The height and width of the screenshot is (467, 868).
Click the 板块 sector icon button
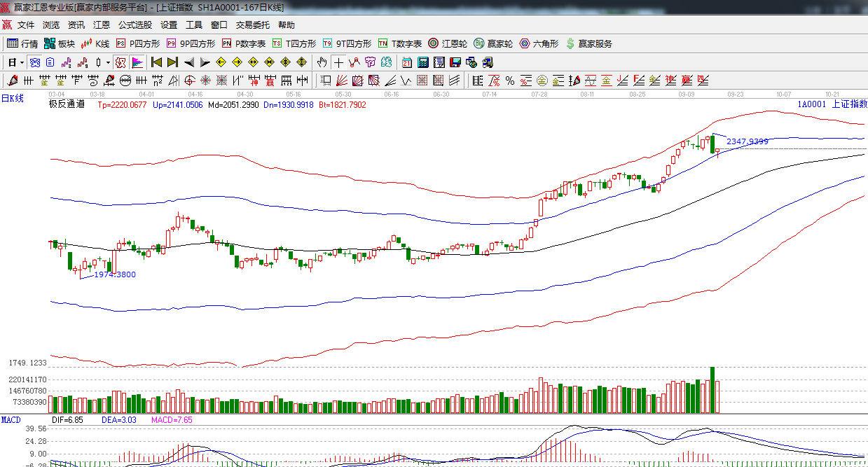(x=59, y=43)
